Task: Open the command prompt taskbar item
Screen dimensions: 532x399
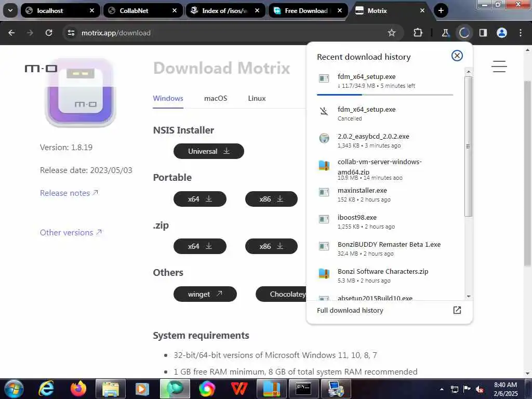Action: pos(303,389)
